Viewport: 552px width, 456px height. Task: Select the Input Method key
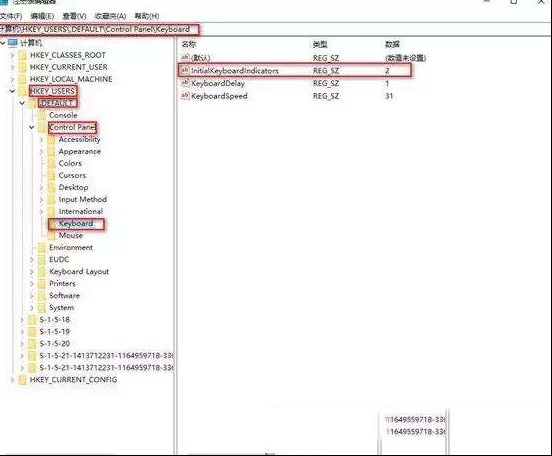coord(83,199)
